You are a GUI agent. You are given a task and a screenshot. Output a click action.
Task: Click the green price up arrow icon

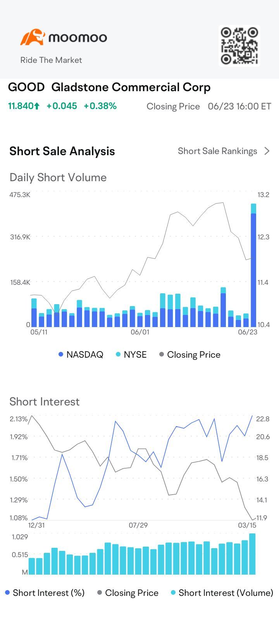coord(37,106)
